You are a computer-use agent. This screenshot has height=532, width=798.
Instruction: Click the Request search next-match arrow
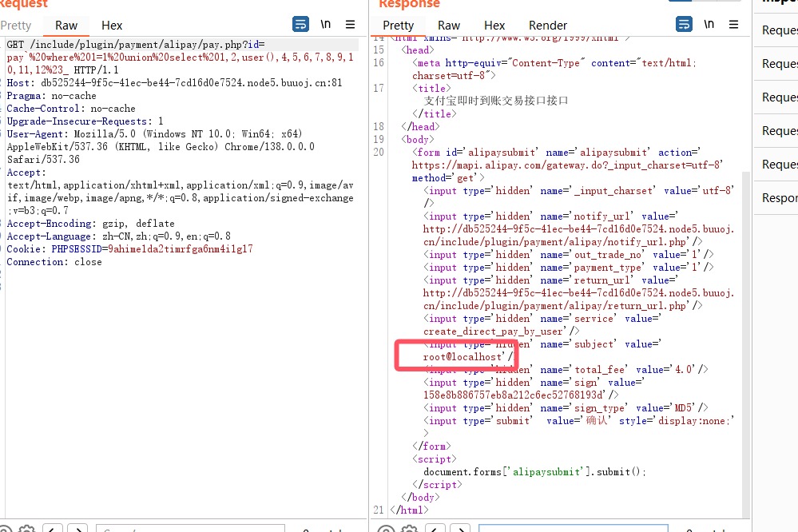tap(77, 529)
